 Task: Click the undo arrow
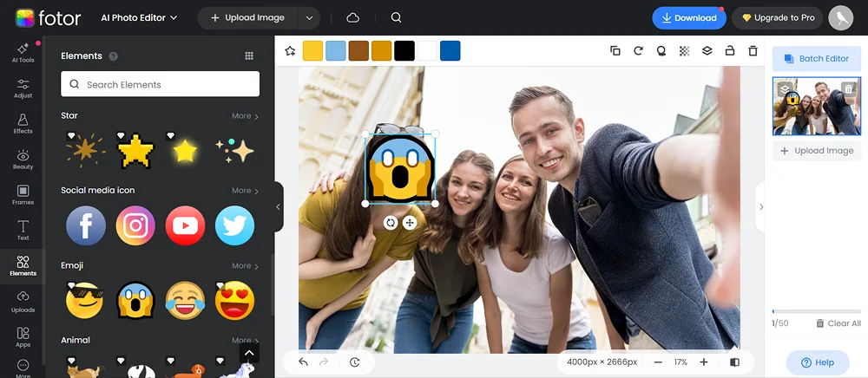coord(303,362)
